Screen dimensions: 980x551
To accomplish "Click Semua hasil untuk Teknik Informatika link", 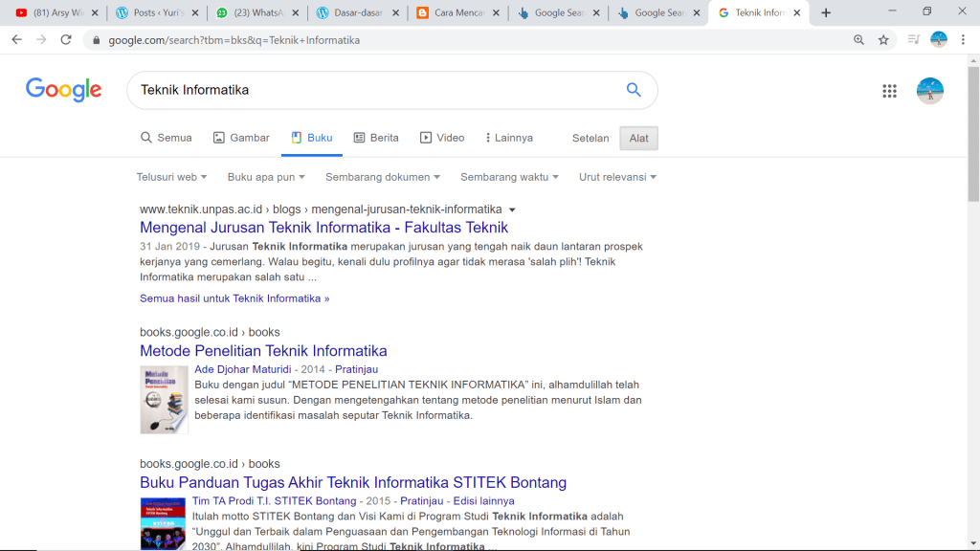I will pyautogui.click(x=234, y=298).
